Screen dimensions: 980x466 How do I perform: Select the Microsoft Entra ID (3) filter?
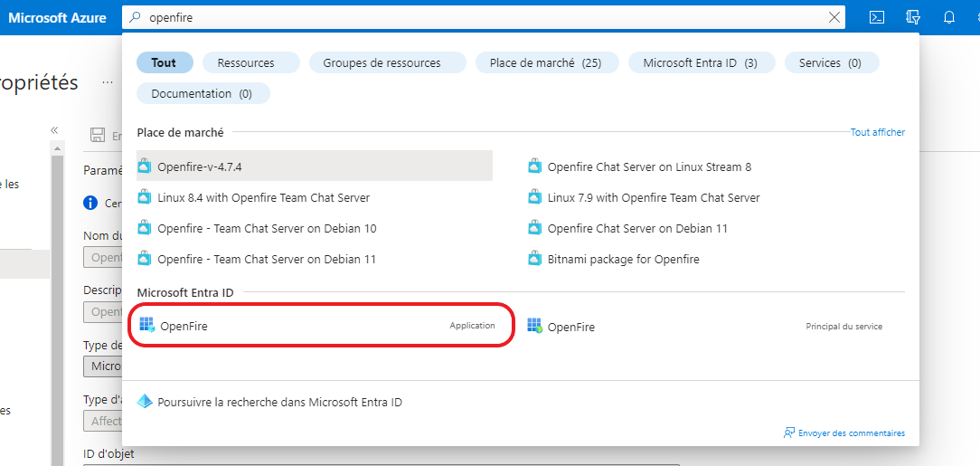click(700, 62)
